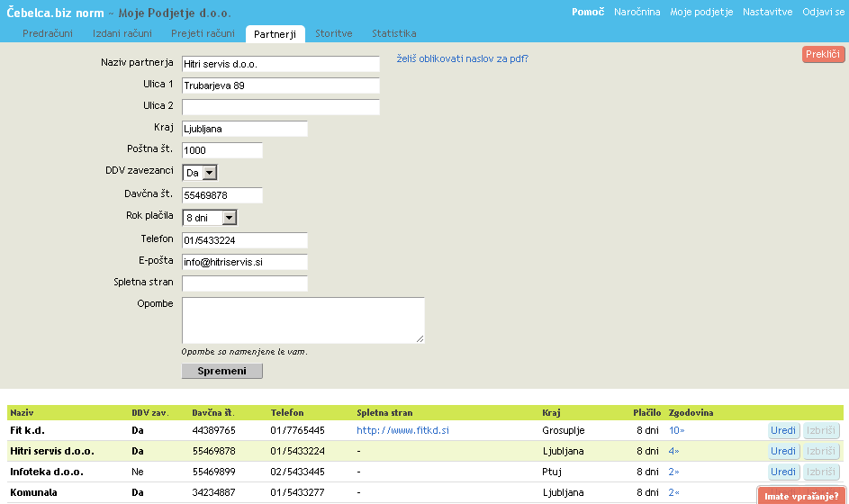849x504 pixels.
Task: Open the fitkd.si website link
Action: (402, 431)
